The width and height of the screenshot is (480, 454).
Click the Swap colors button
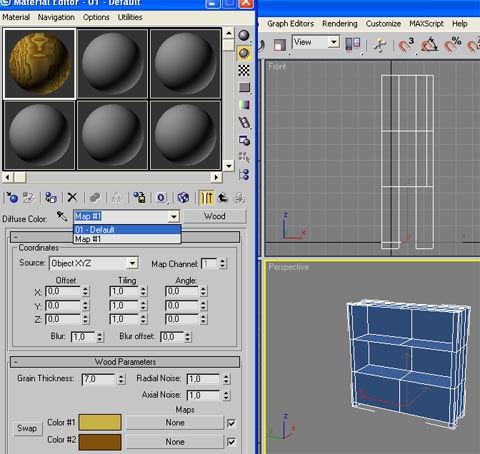[x=28, y=428]
